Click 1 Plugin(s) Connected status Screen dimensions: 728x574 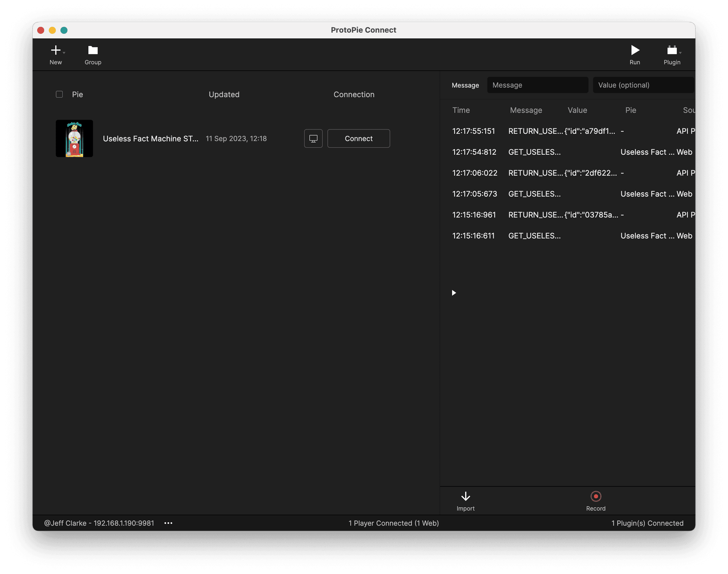pos(647,523)
